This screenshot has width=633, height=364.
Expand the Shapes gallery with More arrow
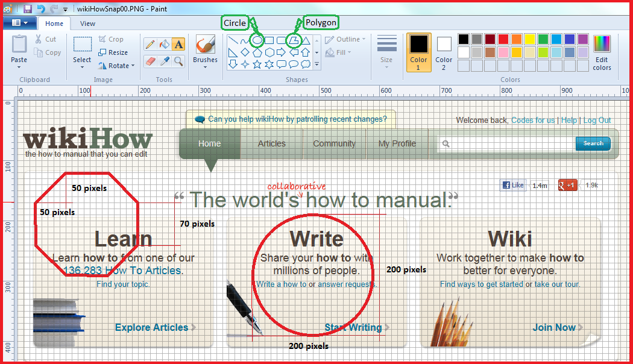click(317, 64)
